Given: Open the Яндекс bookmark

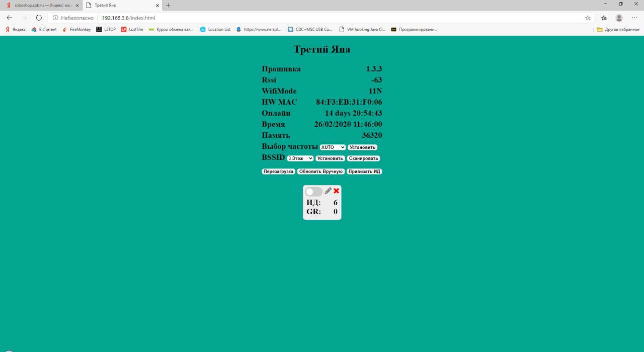Looking at the screenshot, I should pyautogui.click(x=16, y=29).
